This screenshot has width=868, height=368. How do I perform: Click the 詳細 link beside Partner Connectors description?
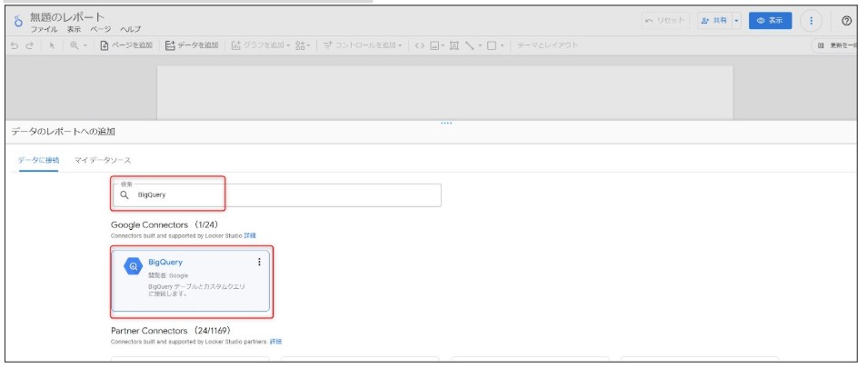pos(275,342)
